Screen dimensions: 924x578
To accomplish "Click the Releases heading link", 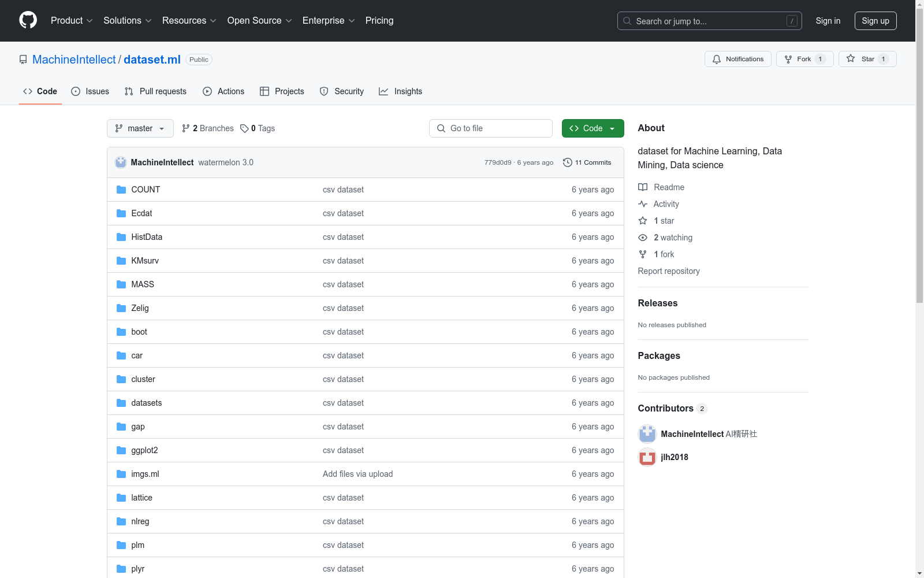I will (x=658, y=303).
